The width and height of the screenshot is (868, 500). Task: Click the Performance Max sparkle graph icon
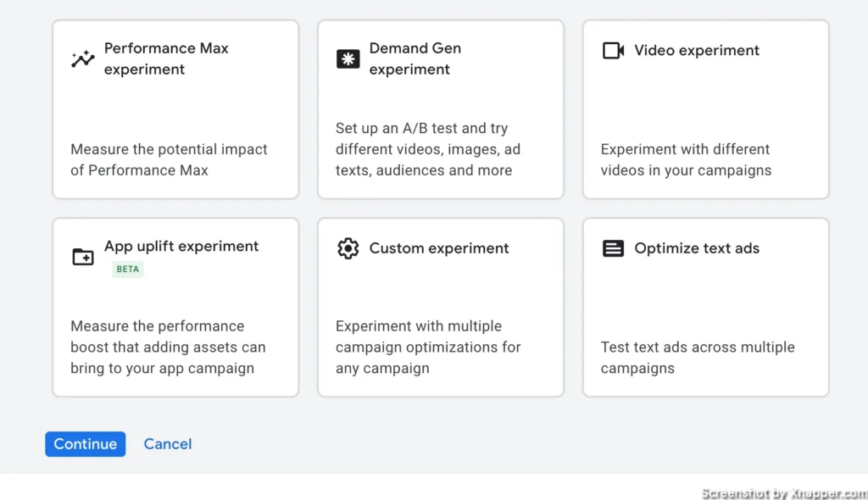click(x=82, y=58)
